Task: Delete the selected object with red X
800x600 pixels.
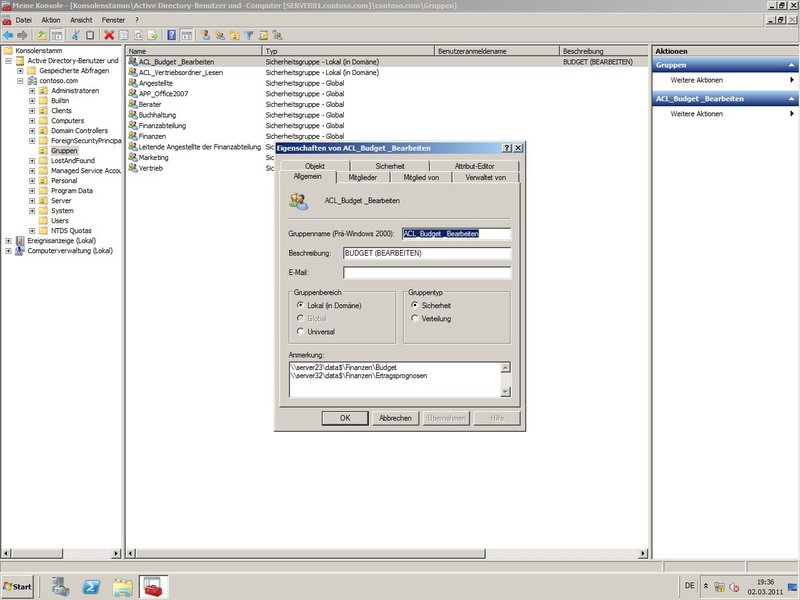Action: pos(109,35)
